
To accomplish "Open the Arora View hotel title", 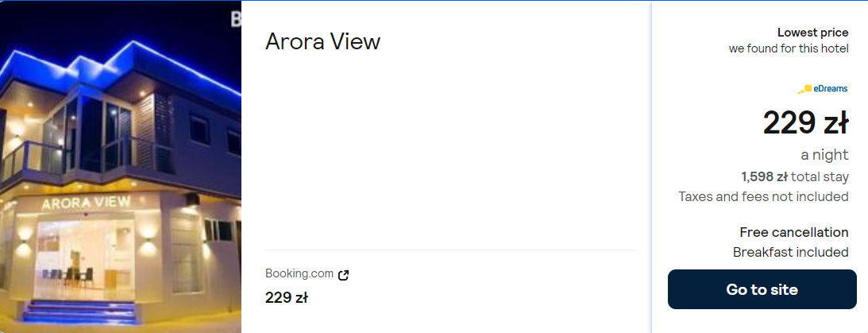I will [322, 41].
